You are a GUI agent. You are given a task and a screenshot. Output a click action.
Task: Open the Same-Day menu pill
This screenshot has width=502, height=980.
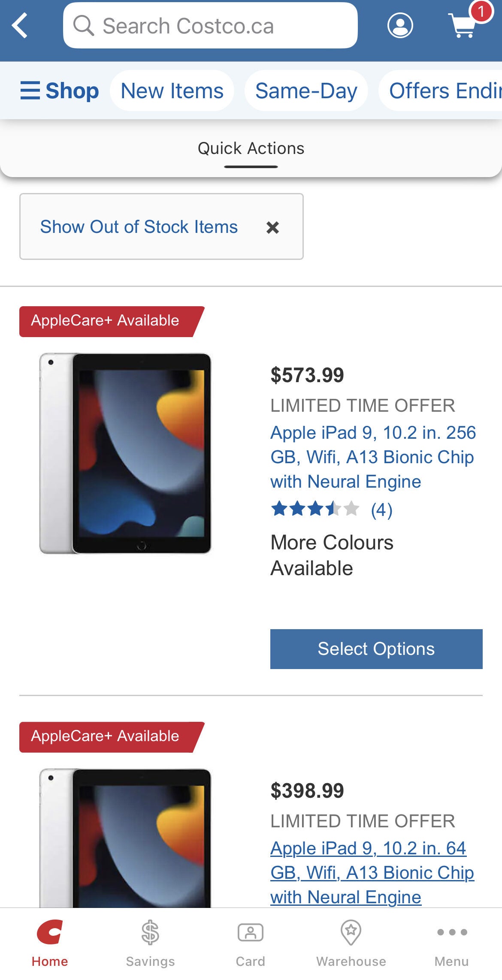coord(306,90)
